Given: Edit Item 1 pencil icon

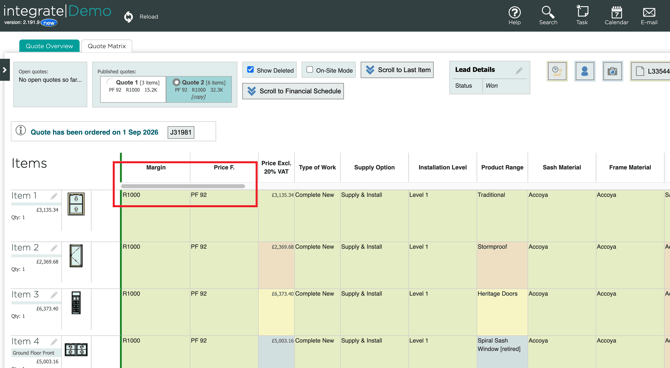Looking at the screenshot, I should [54, 196].
